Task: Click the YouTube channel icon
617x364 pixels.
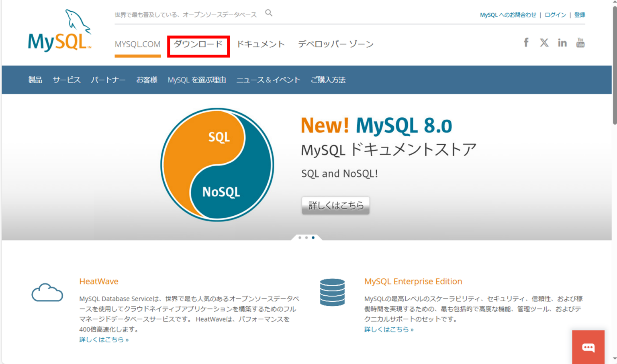Action: tap(580, 42)
